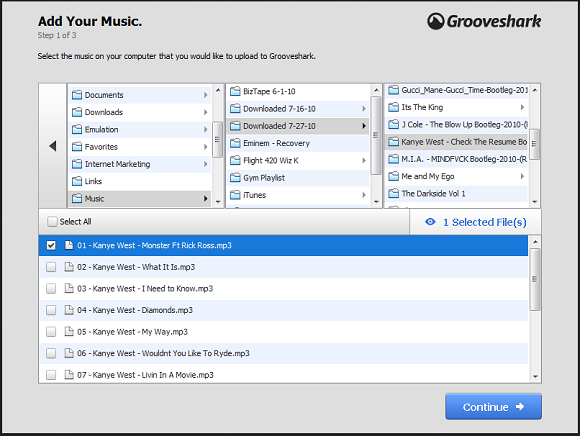
Task: Toggle the eye icon for selected files
Action: coord(430,222)
